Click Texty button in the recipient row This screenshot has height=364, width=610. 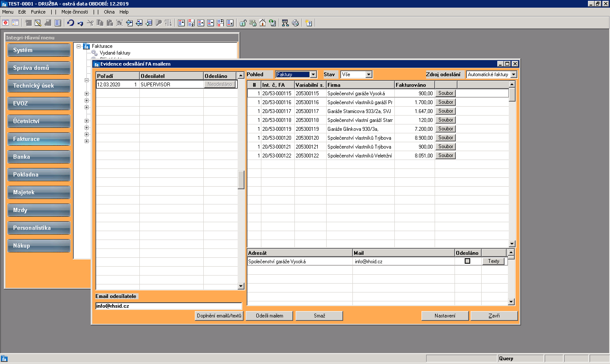[494, 261]
